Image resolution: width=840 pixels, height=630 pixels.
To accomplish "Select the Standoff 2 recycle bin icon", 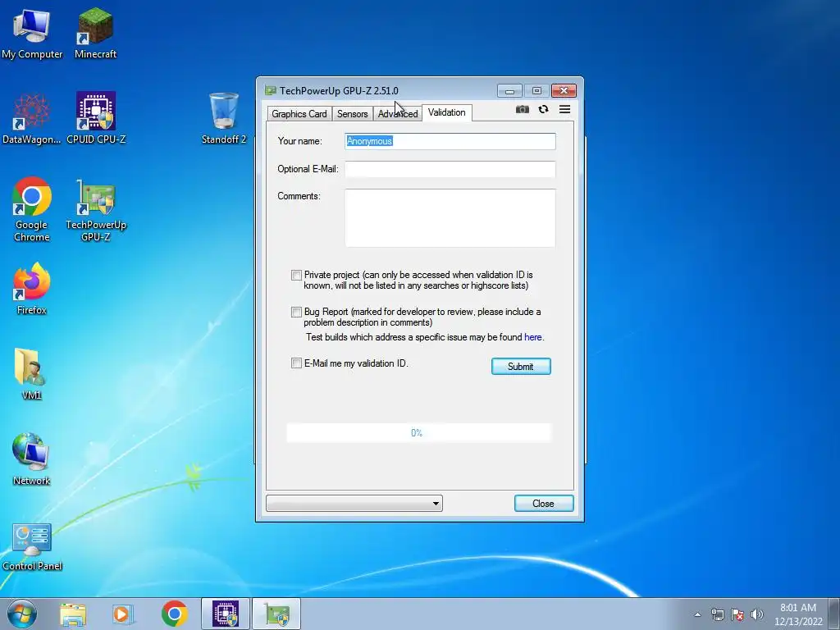I will (224, 118).
